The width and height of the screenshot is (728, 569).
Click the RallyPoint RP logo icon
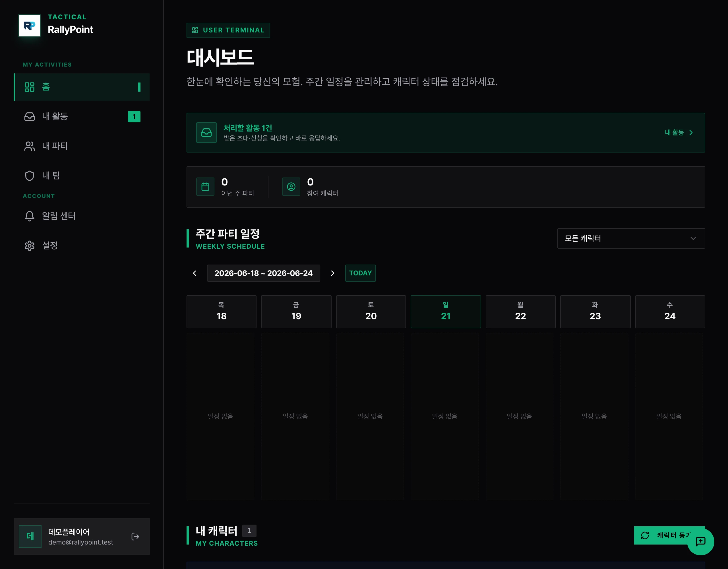pyautogui.click(x=29, y=25)
